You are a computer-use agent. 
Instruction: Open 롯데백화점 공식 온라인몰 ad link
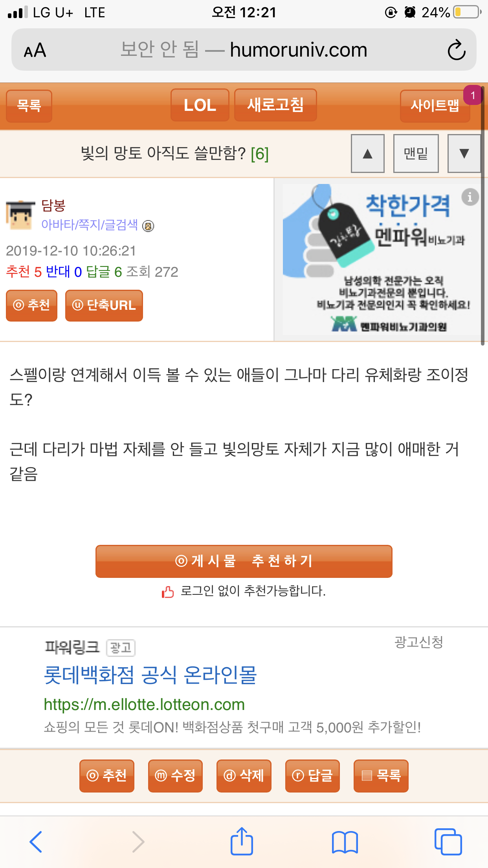coord(150,675)
